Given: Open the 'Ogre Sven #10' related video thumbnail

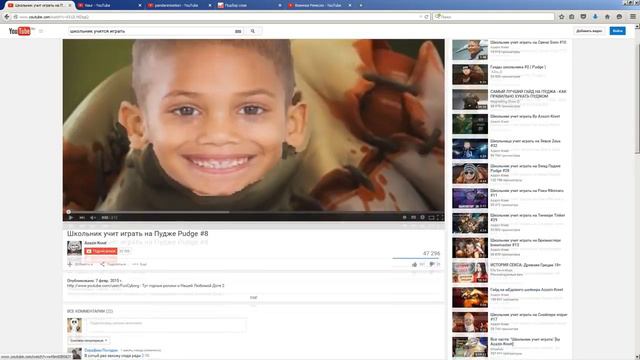Looking at the screenshot, I should pyautogui.click(x=470, y=50).
